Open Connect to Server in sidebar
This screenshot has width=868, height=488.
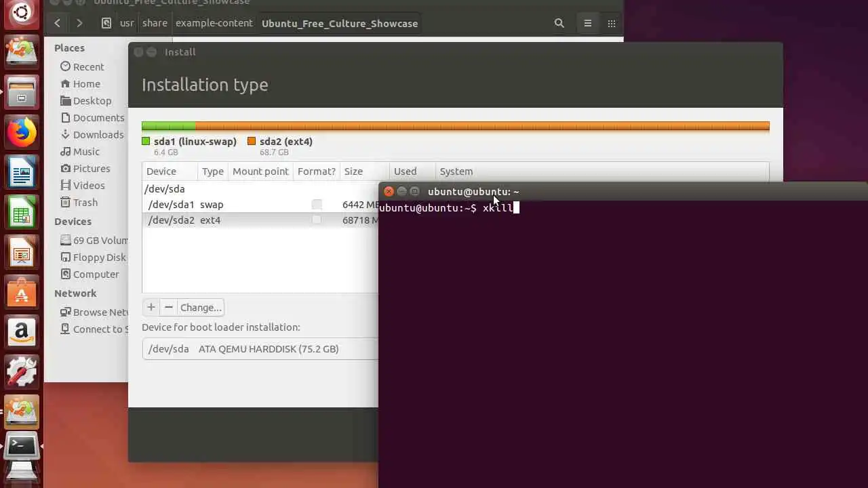(x=94, y=329)
